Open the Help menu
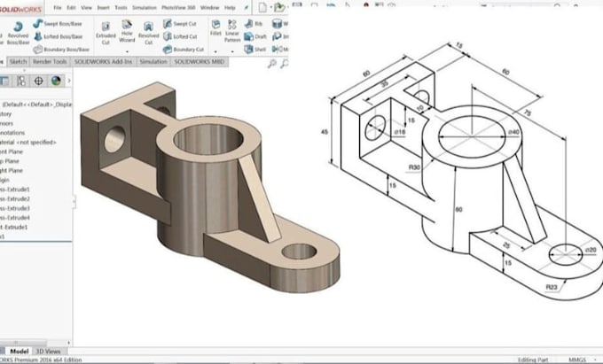Viewport: 603px width, 364px height. click(x=230, y=8)
